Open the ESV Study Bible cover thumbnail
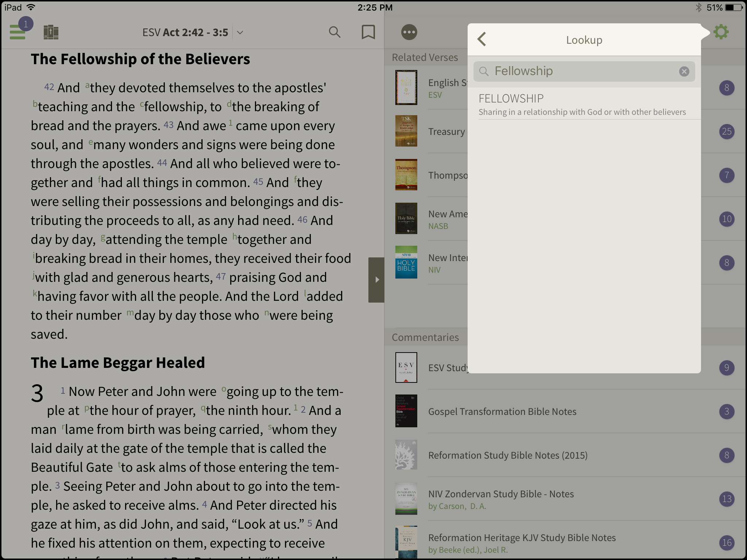 click(406, 367)
